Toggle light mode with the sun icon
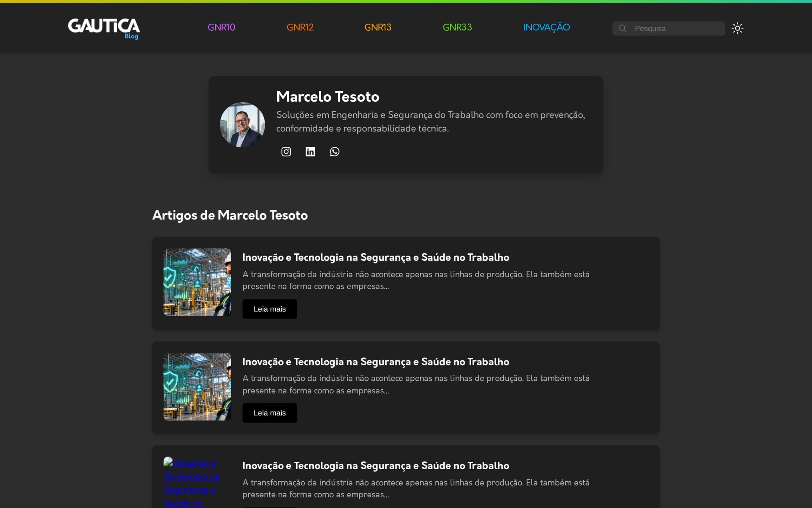The image size is (812, 508). (737, 28)
